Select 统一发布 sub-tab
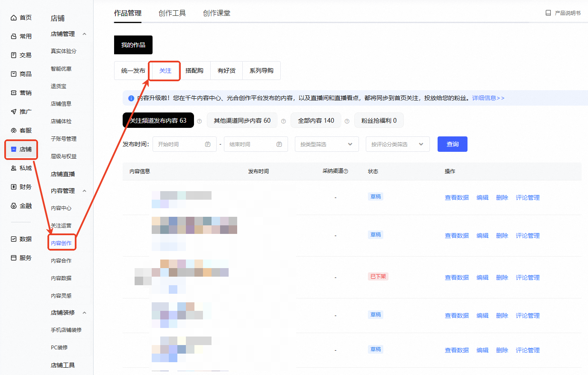This screenshot has width=588, height=375. pyautogui.click(x=133, y=71)
